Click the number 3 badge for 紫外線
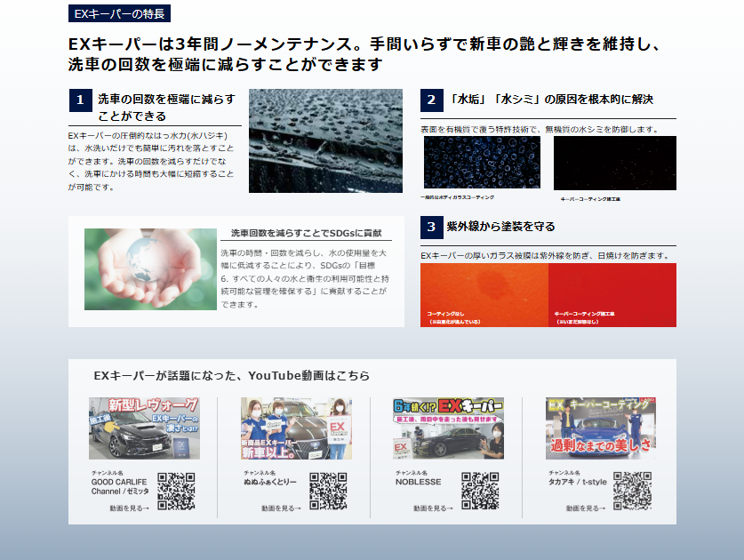Image resolution: width=744 pixels, height=560 pixels. point(431,227)
